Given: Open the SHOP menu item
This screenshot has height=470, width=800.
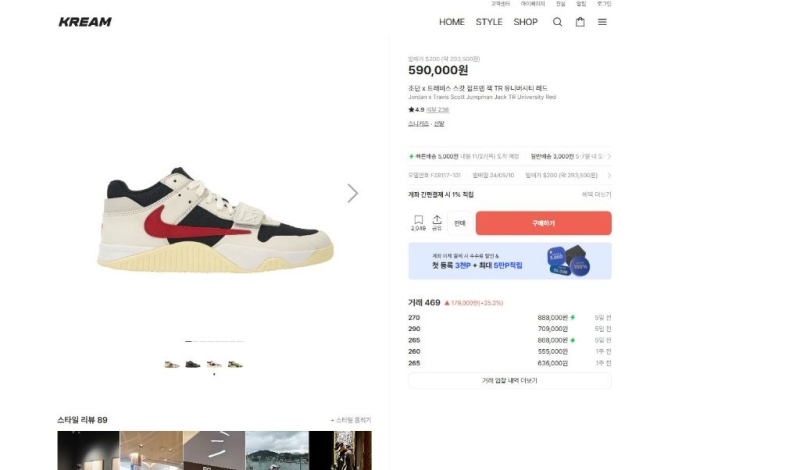Looking at the screenshot, I should click(x=525, y=22).
